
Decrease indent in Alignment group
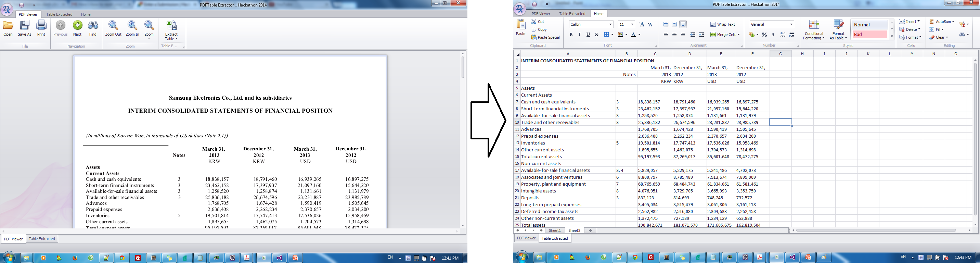click(x=693, y=35)
